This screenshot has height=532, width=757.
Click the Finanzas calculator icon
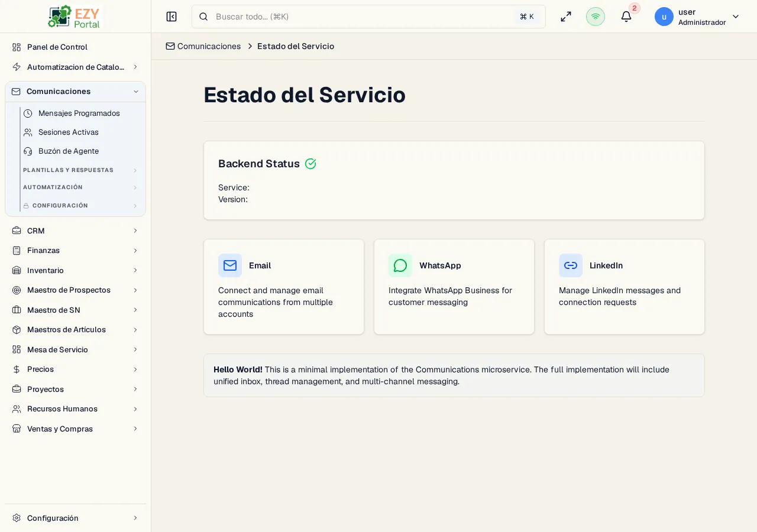coord(17,251)
